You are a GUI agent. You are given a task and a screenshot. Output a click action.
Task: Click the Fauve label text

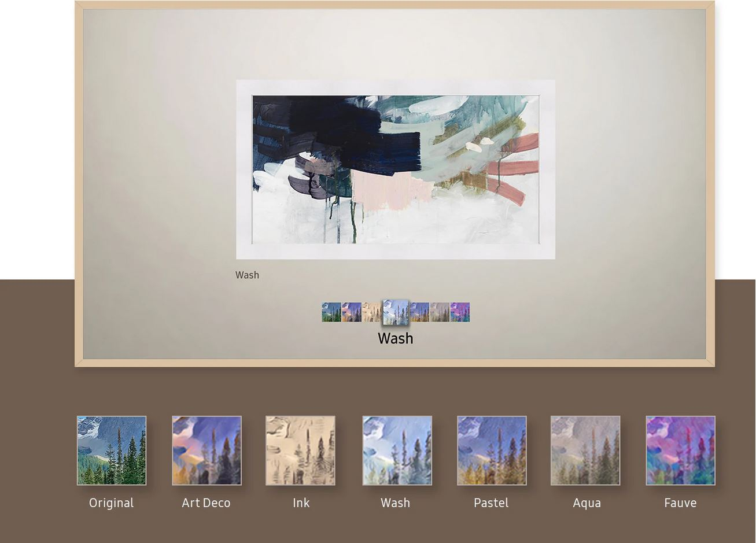(680, 503)
